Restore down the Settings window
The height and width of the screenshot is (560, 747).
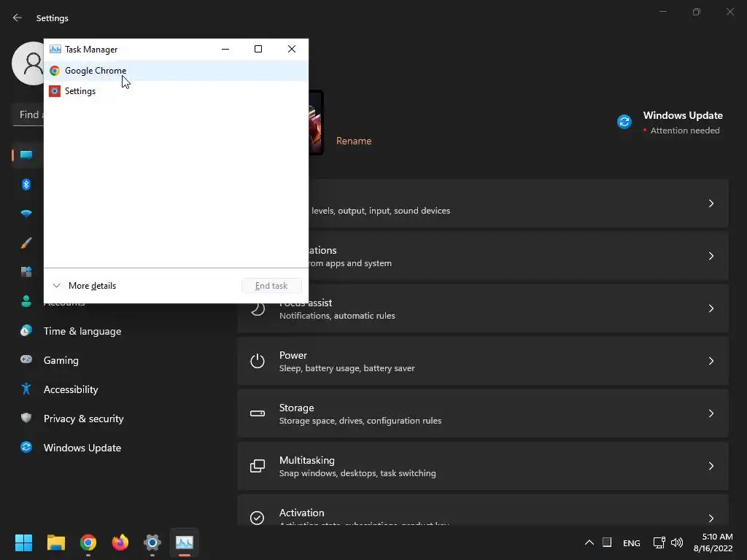[x=697, y=12]
